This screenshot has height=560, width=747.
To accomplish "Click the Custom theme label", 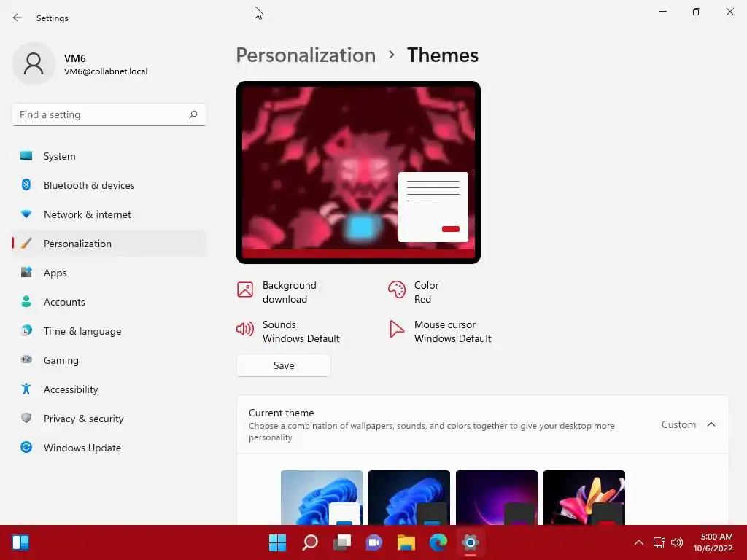I will coord(678,424).
